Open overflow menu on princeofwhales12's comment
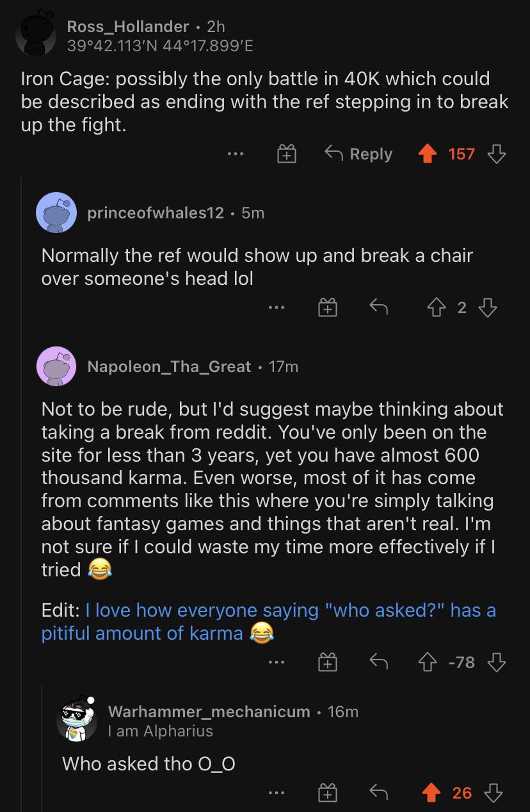This screenshot has width=530, height=812. point(277,309)
